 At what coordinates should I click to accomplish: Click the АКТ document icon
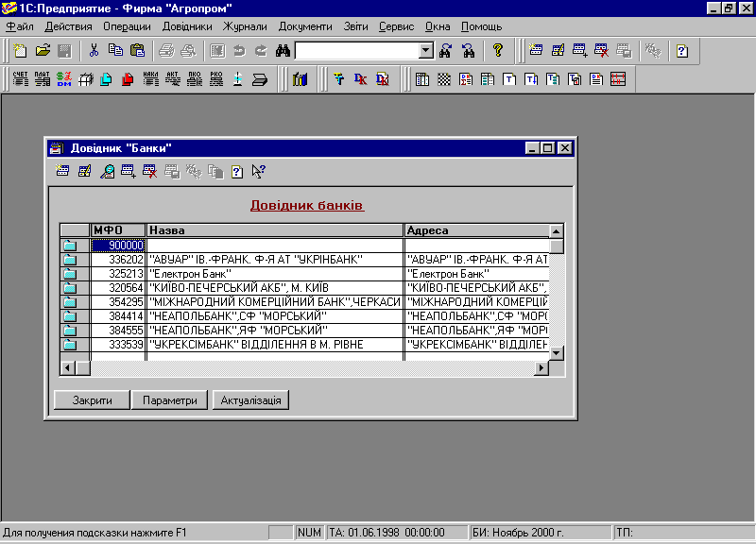point(172,79)
